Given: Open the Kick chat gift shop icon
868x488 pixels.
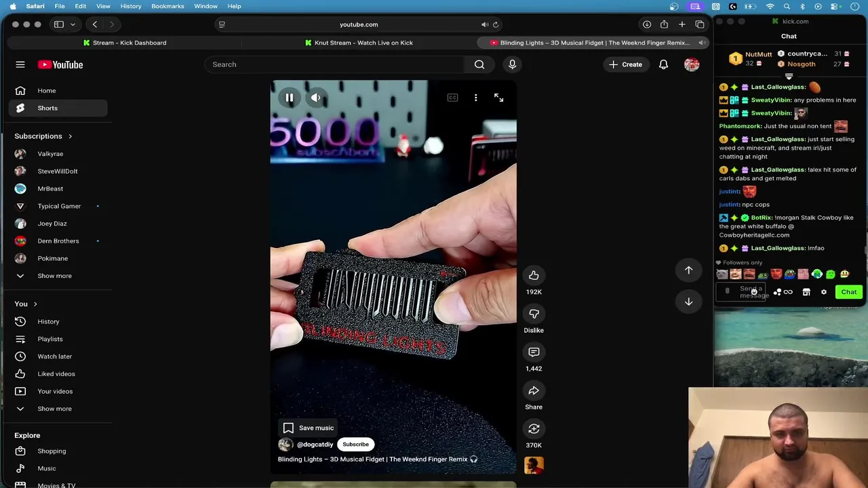Looking at the screenshot, I should pyautogui.click(x=806, y=292).
